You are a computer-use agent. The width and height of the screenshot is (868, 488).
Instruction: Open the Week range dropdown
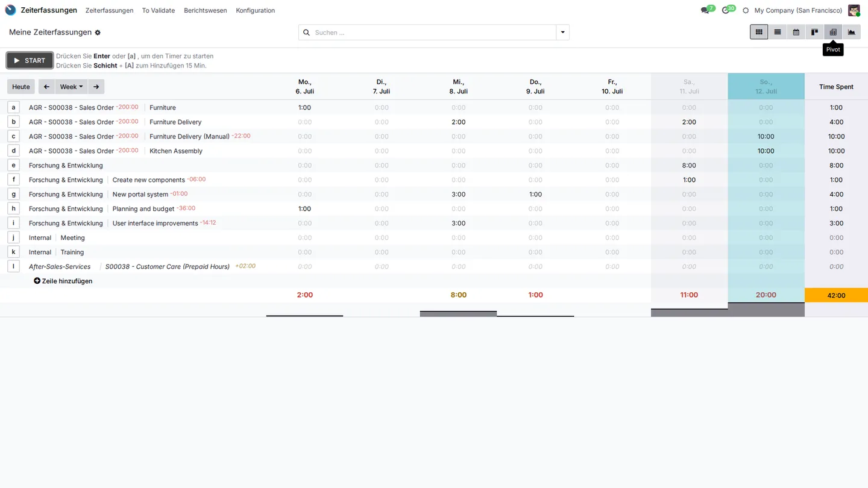[71, 87]
